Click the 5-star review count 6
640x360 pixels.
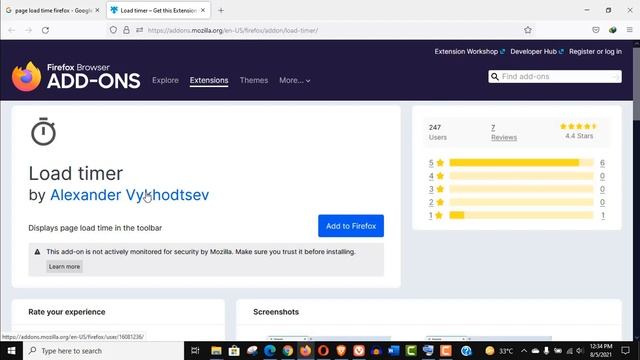pos(602,163)
